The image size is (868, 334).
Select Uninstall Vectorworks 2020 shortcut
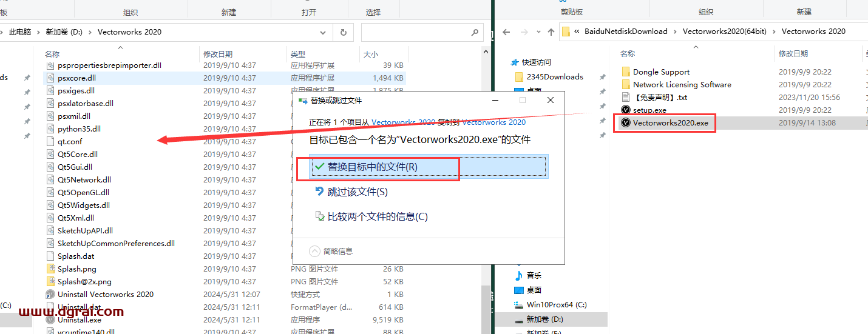point(106,294)
